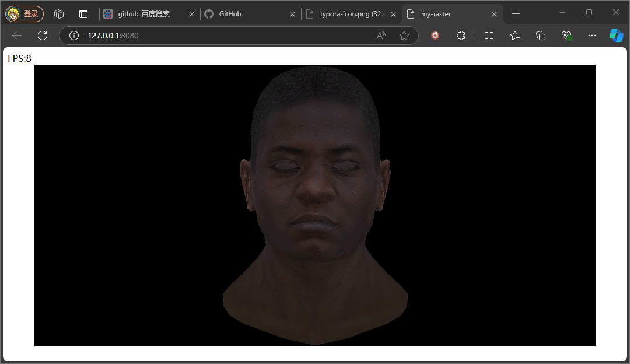Close the github_百度搜索 tab
The height and width of the screenshot is (364, 630).
[x=191, y=14]
